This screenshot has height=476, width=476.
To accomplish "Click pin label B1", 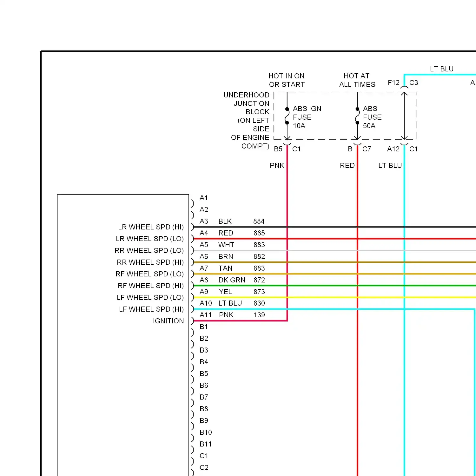I will point(204,327).
